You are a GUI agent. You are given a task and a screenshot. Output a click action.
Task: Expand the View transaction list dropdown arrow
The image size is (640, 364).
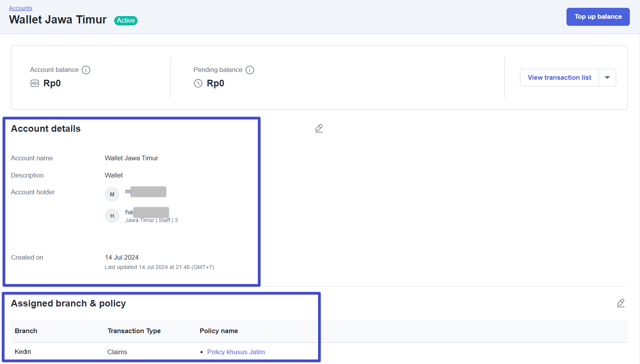pos(607,77)
